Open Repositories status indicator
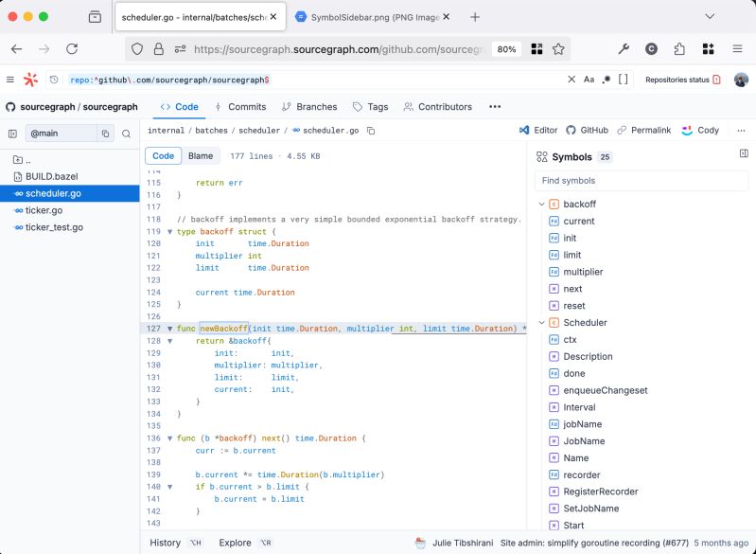756x554 pixels. (x=683, y=80)
